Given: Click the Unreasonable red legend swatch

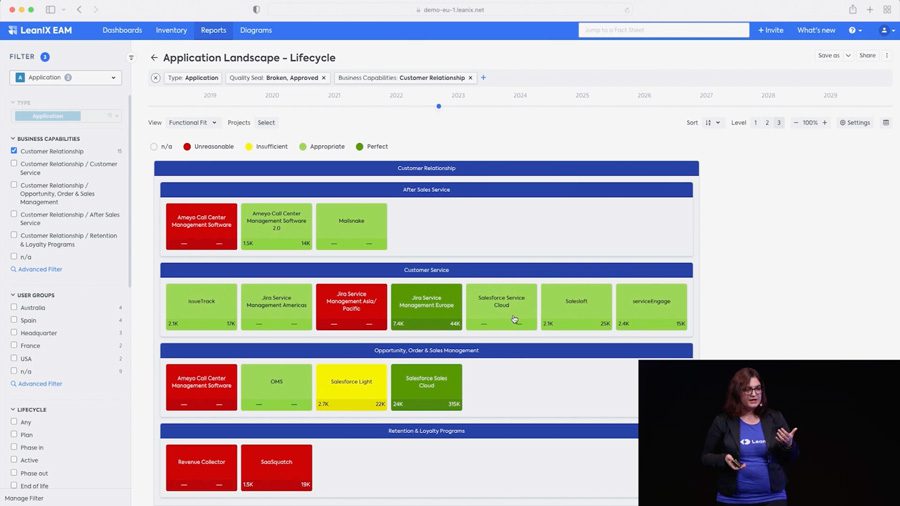Looking at the screenshot, I should point(187,147).
